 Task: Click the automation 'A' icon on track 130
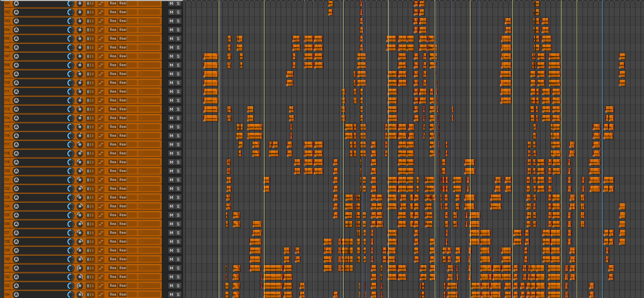click(16, 259)
